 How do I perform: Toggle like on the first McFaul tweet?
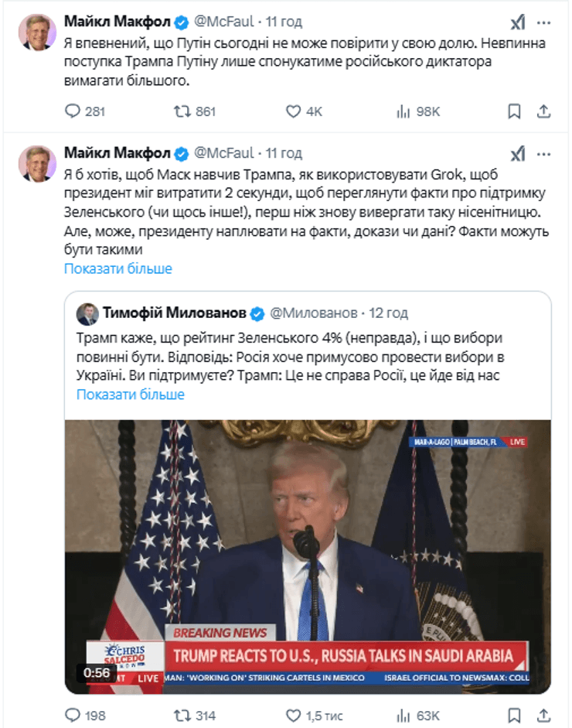[292, 111]
